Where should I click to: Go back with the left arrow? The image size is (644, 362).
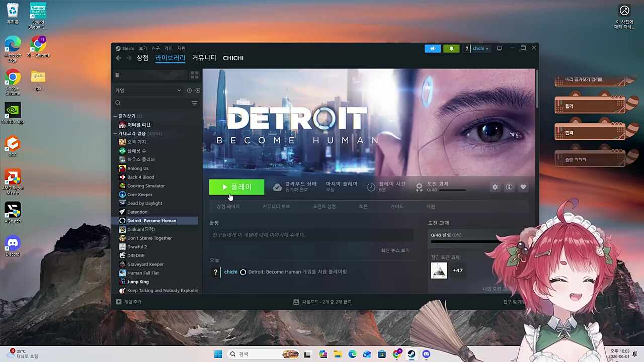click(x=119, y=58)
